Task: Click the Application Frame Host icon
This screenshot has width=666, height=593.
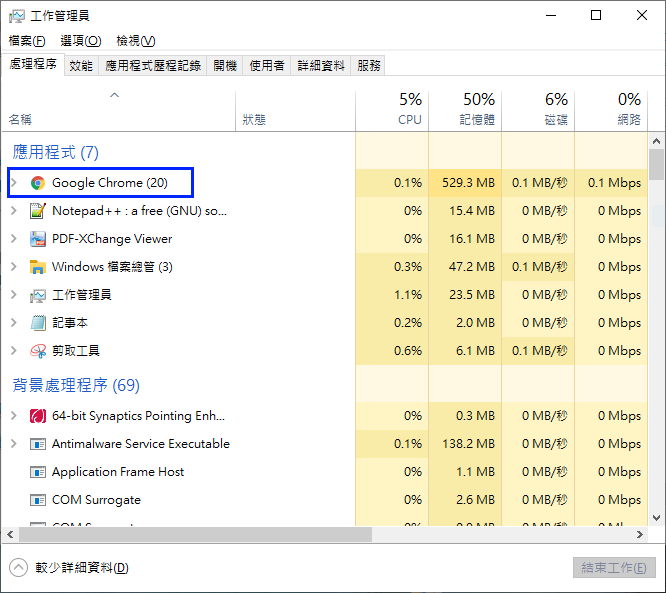Action: pos(38,472)
